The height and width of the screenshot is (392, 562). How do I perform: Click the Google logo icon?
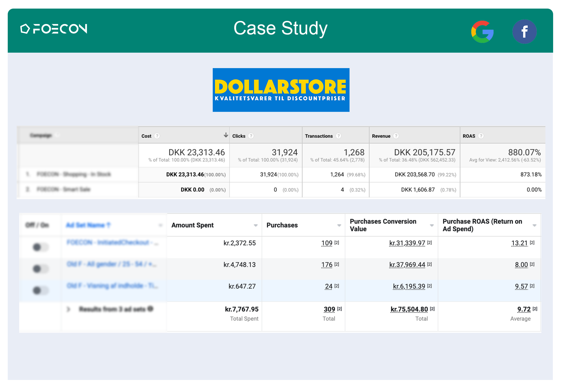pyautogui.click(x=482, y=32)
